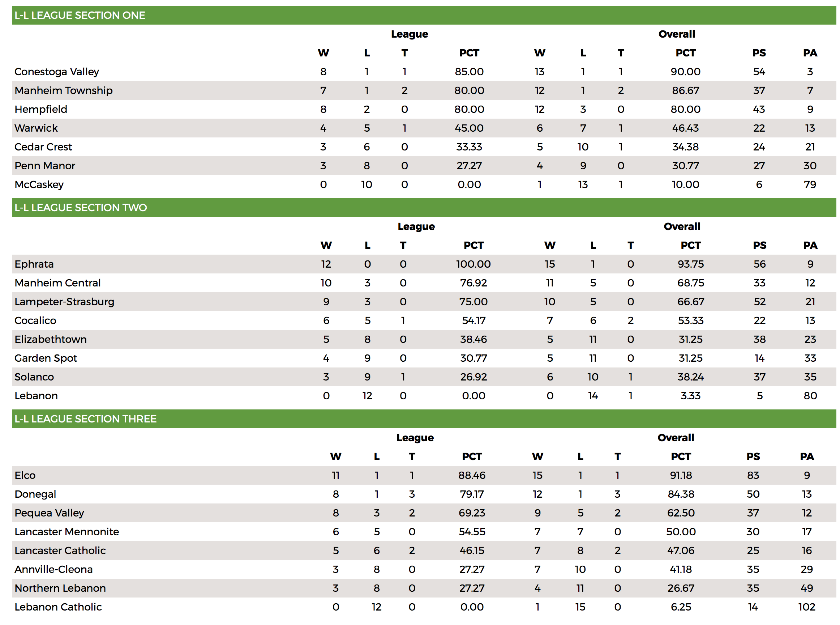Click the PS column header in Section One
Screen dimensions: 840x625
tap(759, 53)
